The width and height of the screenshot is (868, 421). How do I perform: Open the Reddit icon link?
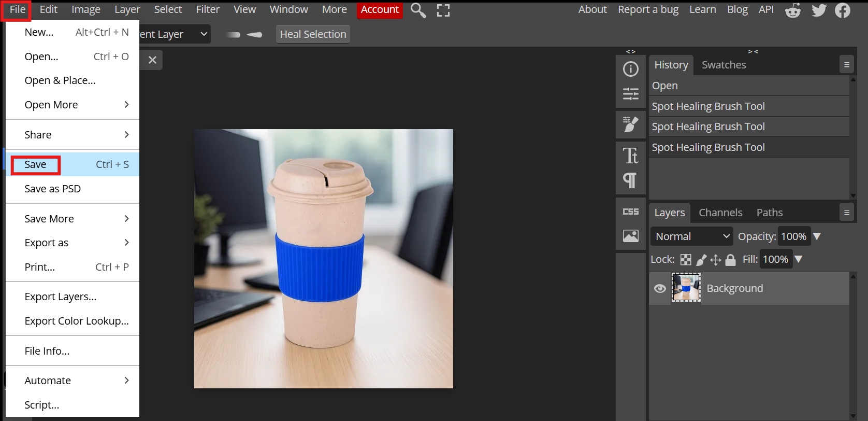793,10
